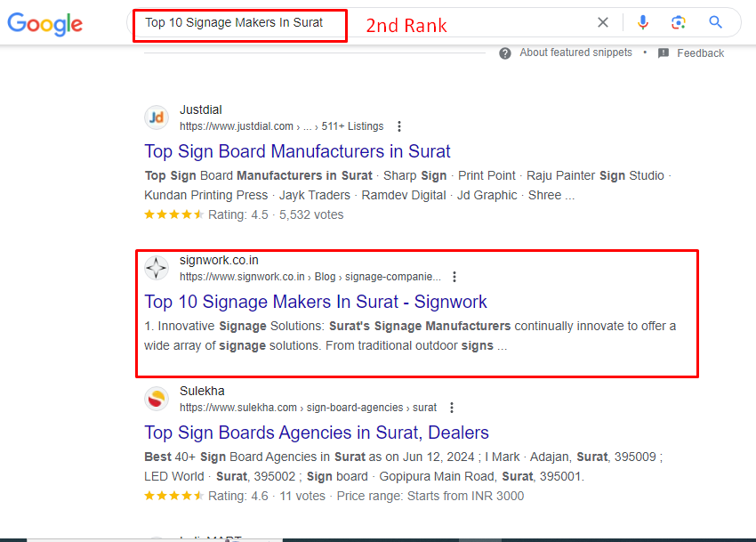This screenshot has height=542, width=756.
Task: Visit the sulekha.com sign-board-agencies URL
Action: point(308,408)
